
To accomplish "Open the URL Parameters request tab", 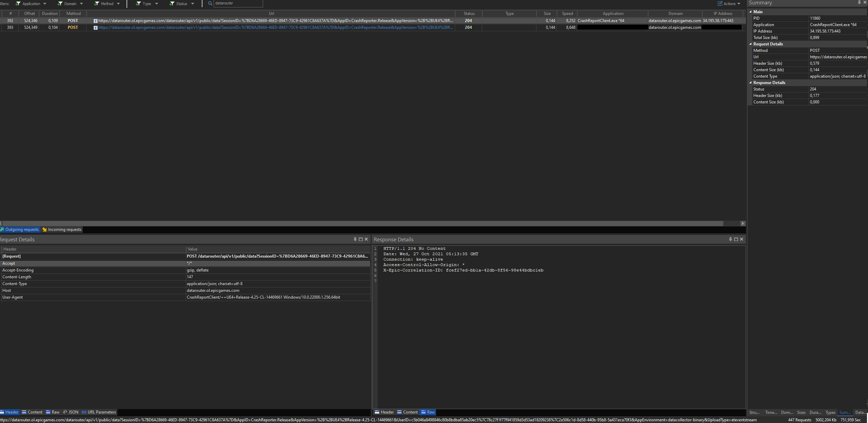I will coord(99,412).
